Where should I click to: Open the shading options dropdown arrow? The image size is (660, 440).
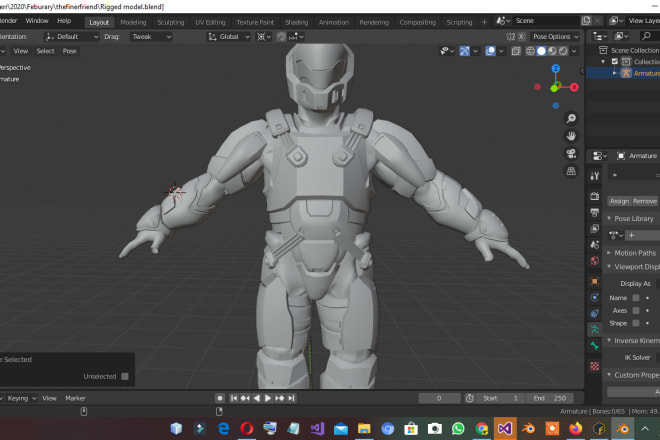click(574, 51)
